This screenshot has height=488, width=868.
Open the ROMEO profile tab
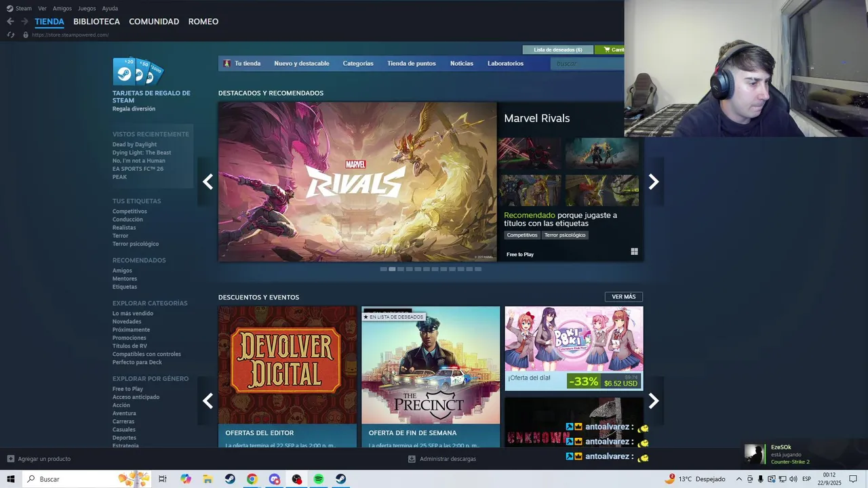[x=203, y=22]
